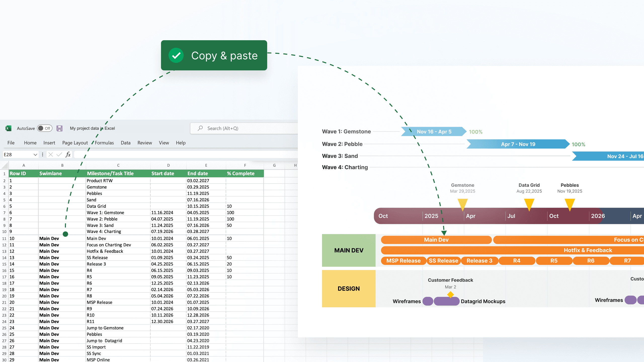Open the File menu

pos(11,143)
